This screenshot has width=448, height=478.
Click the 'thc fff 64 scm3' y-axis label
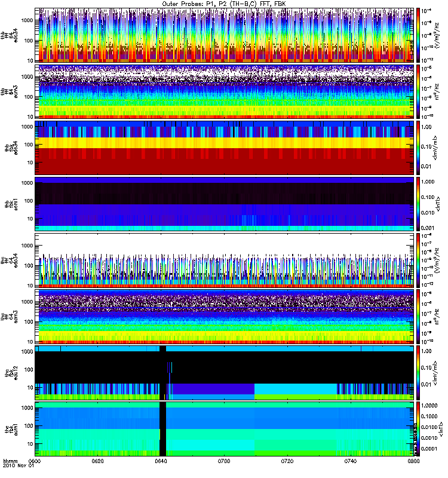(x=10, y=317)
